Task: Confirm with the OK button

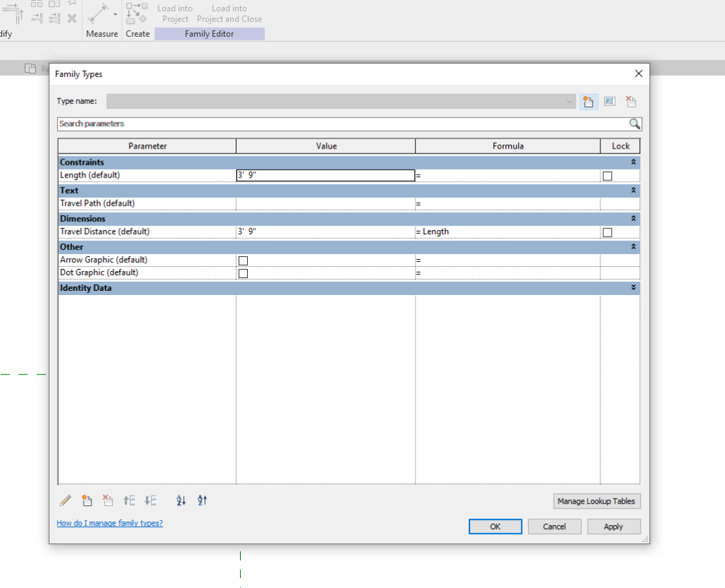Action: (495, 526)
